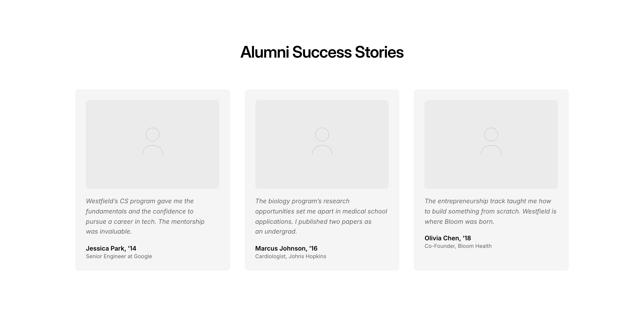Click the word "Stories" in the page heading
Image resolution: width=644 pixels, height=314 pixels.
point(379,52)
